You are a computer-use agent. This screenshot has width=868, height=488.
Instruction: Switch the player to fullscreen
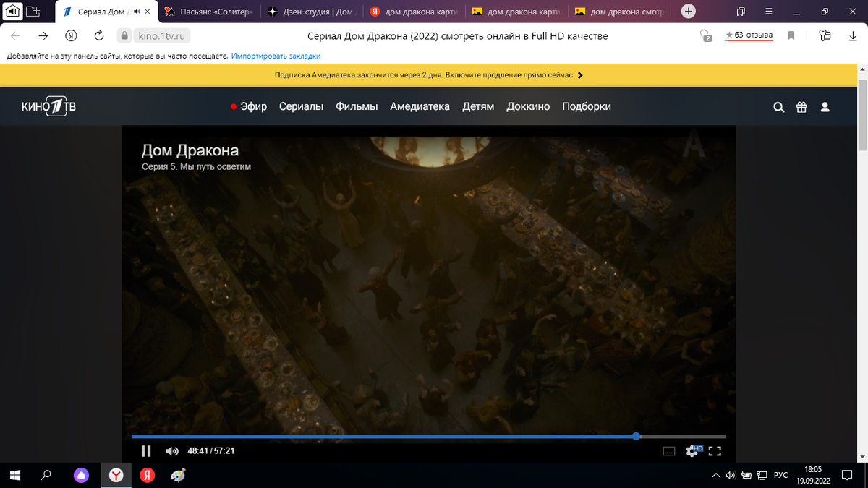point(715,451)
